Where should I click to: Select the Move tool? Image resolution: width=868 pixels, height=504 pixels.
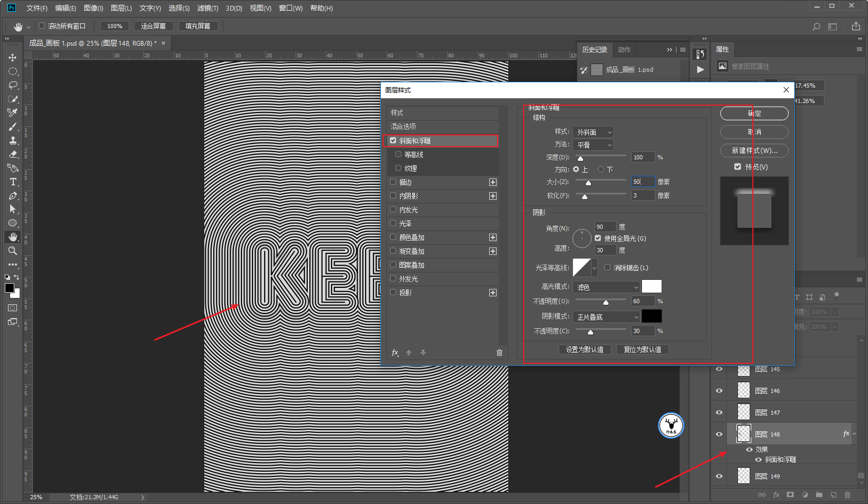tap(13, 57)
